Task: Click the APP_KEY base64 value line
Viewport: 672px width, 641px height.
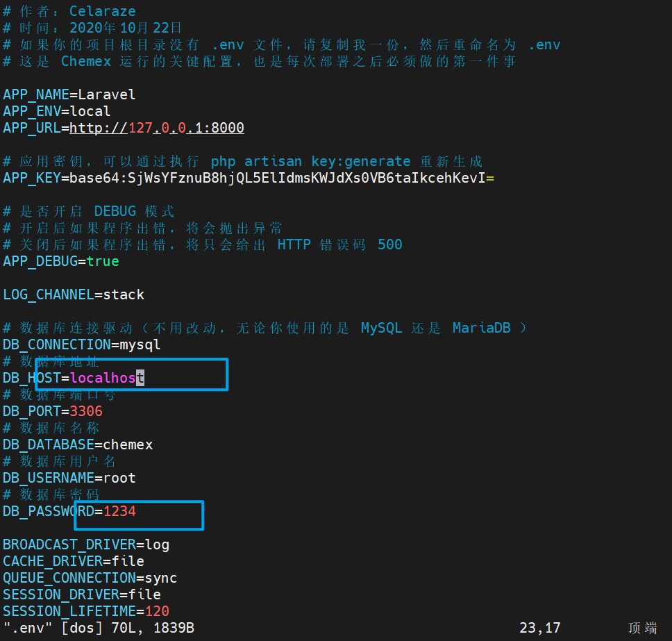Action: click(x=249, y=178)
